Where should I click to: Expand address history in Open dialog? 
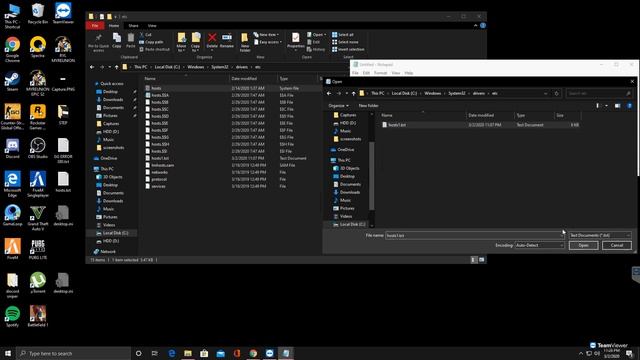tap(546, 93)
